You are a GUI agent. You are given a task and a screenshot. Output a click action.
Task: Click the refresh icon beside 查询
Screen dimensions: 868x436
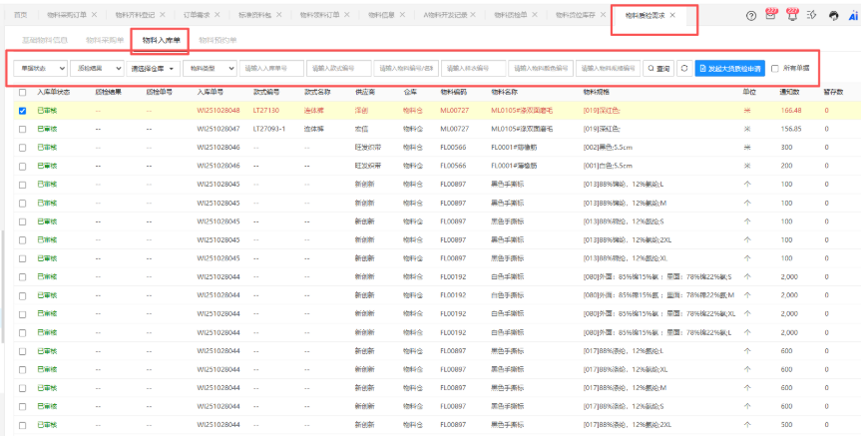(x=683, y=69)
